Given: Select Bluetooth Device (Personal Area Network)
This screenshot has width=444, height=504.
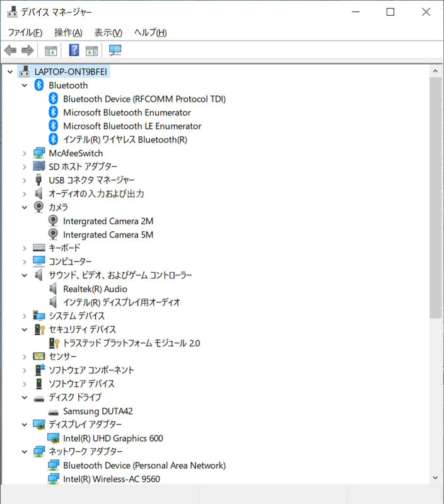Looking at the screenshot, I should tap(144, 466).
